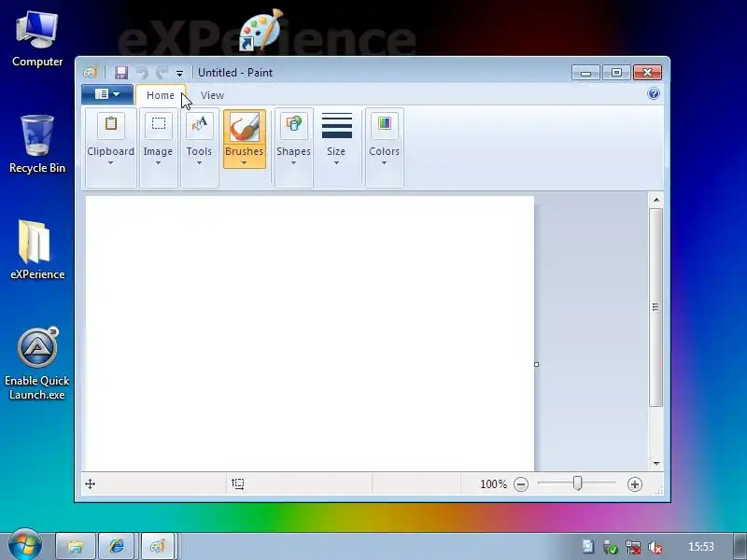Click the muted volume tray icon
747x560 pixels.
point(655,547)
